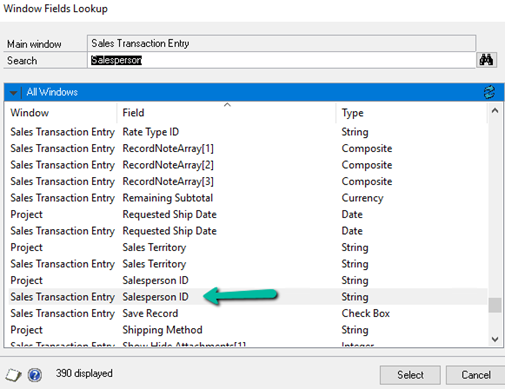Image resolution: width=505 pixels, height=389 pixels.
Task: Click scroll down arrow of list
Action: (495, 339)
